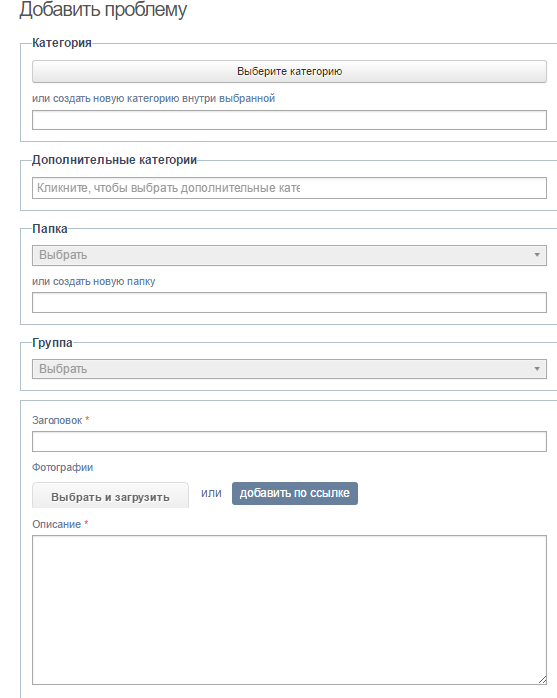Click the 'или создать новую папку' label

pyautogui.click(x=94, y=281)
